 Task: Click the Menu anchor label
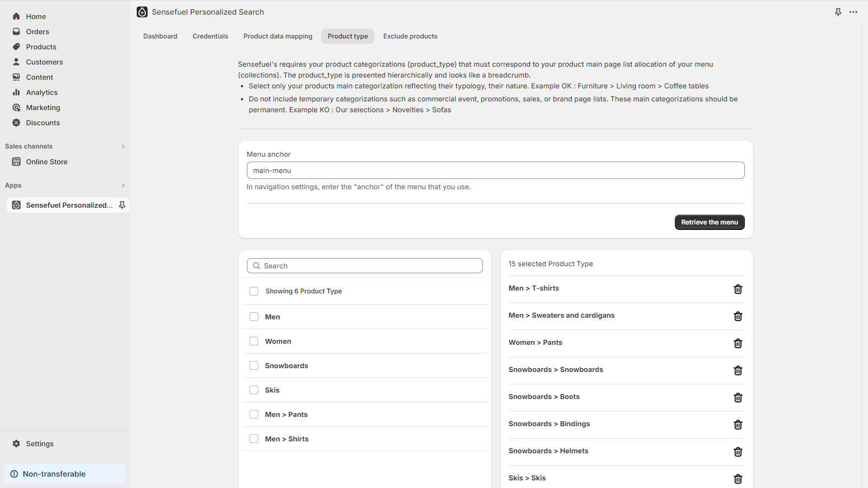click(269, 155)
